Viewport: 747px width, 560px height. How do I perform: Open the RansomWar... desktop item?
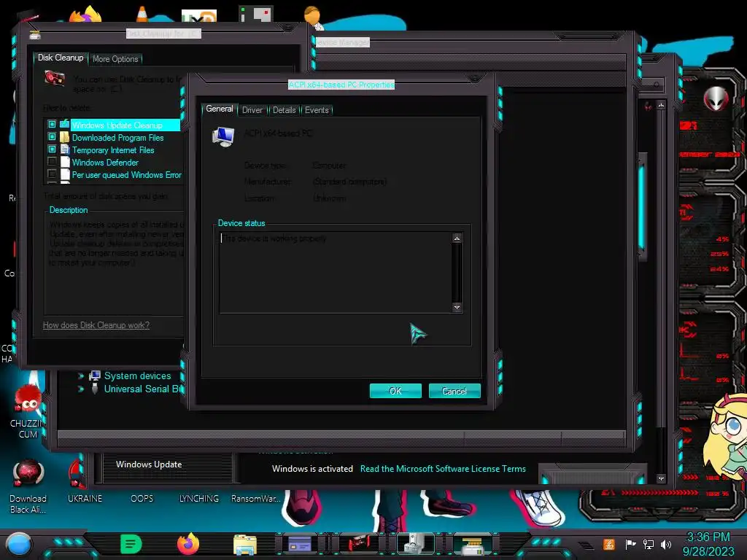tap(256, 498)
